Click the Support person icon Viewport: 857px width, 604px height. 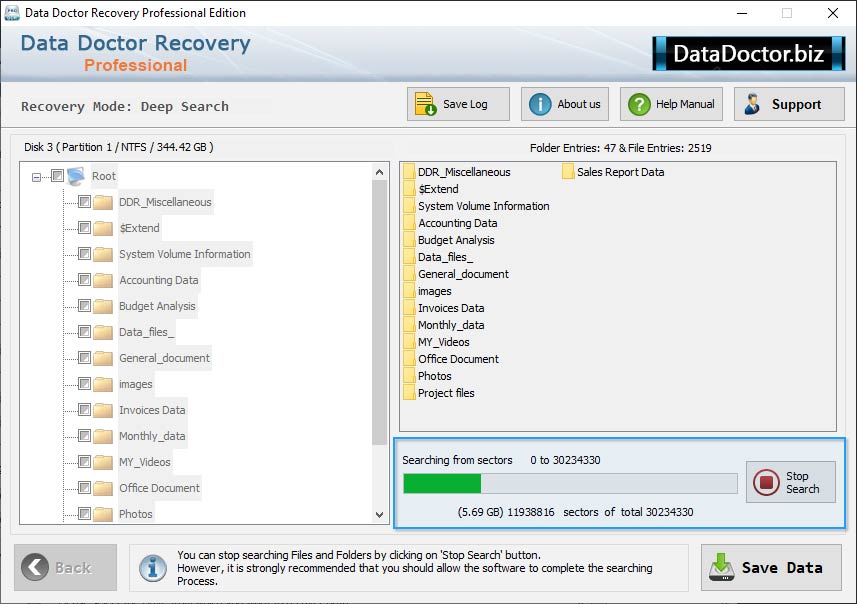pos(753,104)
